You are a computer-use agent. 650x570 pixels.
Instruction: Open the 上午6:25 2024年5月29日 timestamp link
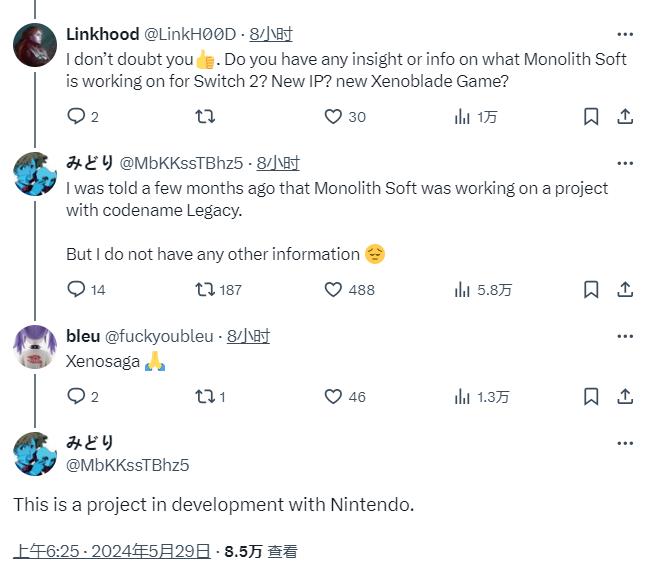(112, 551)
